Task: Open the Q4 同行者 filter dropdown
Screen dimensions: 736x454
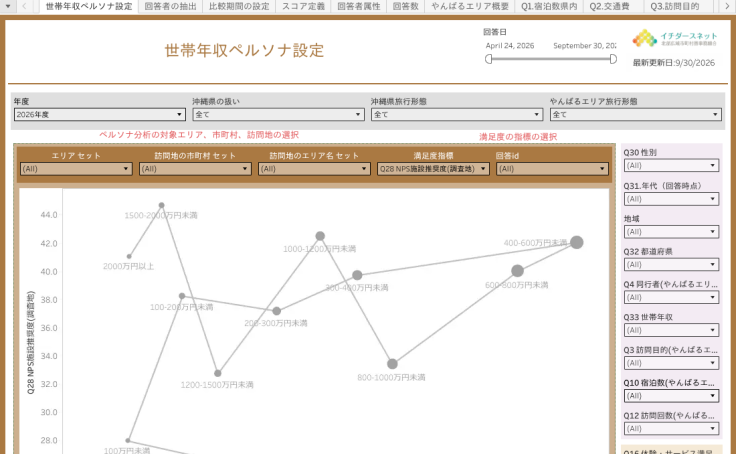Action: pos(671,298)
